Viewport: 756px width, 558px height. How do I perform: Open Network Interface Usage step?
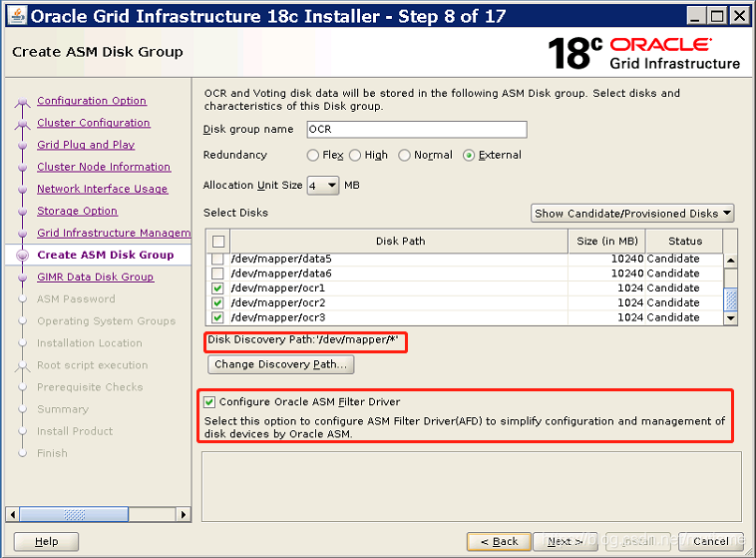coord(102,189)
